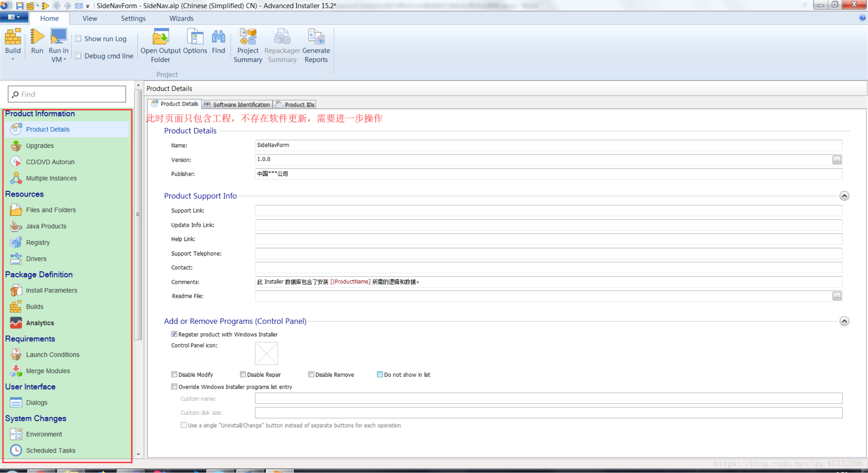Viewport: 868px width, 473px height.
Task: Check the Disable Modify option
Action: (174, 375)
